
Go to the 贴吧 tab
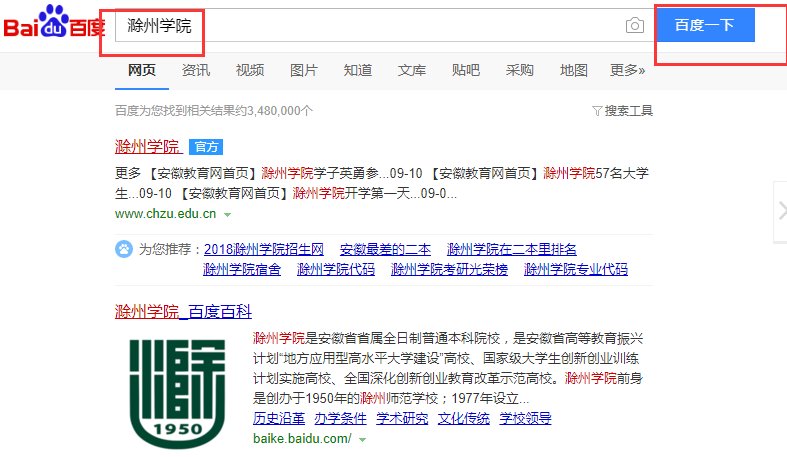(466, 70)
